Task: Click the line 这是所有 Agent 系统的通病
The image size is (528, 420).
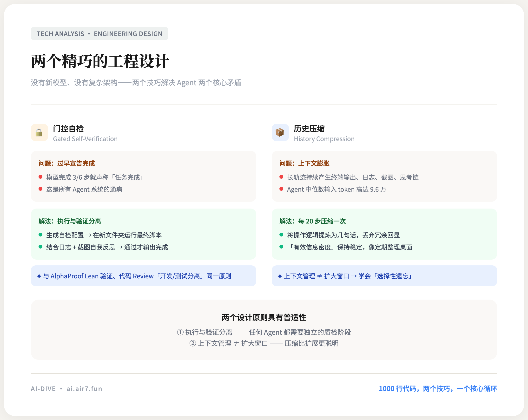Action: (x=84, y=189)
